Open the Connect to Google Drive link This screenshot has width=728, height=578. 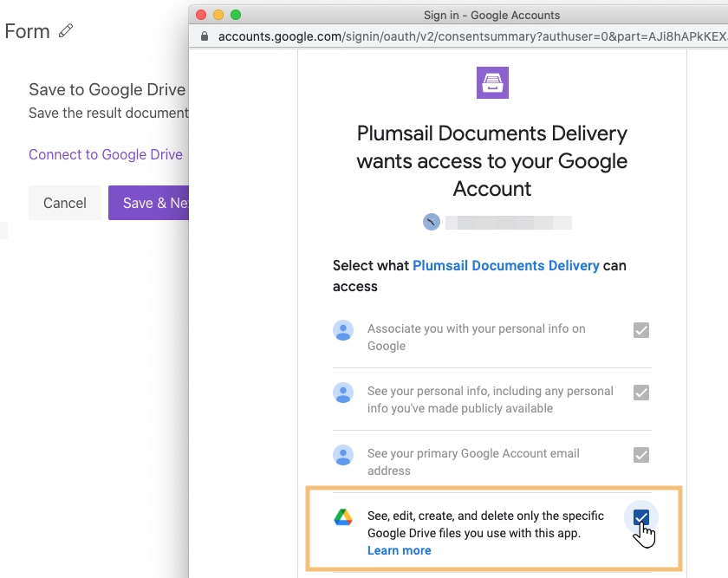coord(106,154)
